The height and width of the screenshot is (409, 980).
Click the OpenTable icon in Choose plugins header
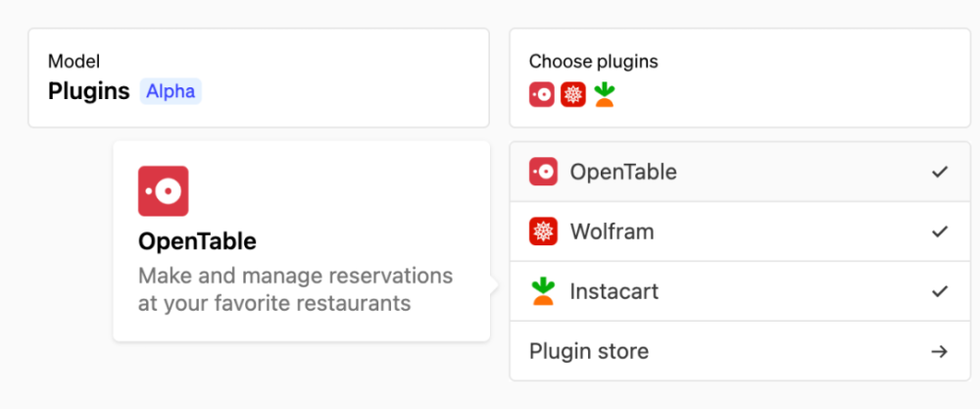pos(542,94)
